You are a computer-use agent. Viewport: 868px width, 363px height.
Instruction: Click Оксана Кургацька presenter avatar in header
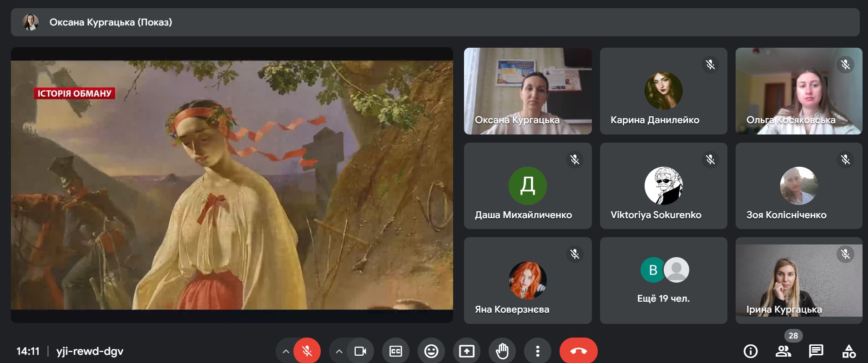30,22
